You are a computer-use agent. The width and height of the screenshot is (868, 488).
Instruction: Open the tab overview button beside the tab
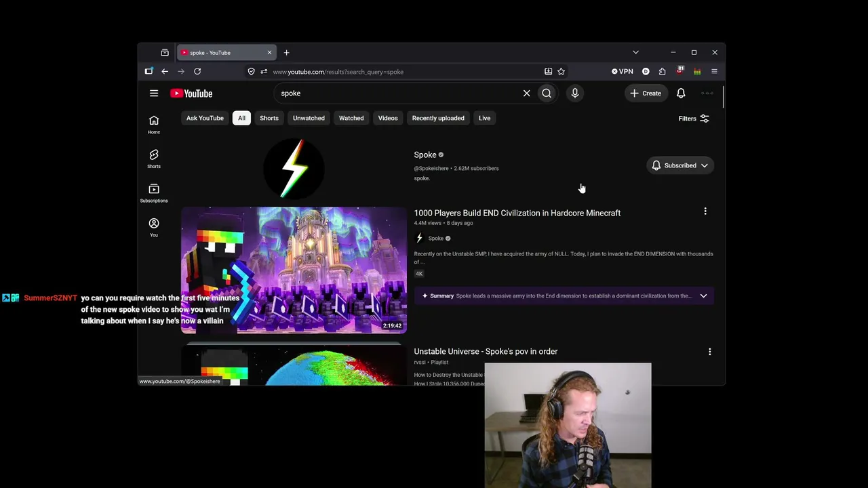coord(165,52)
